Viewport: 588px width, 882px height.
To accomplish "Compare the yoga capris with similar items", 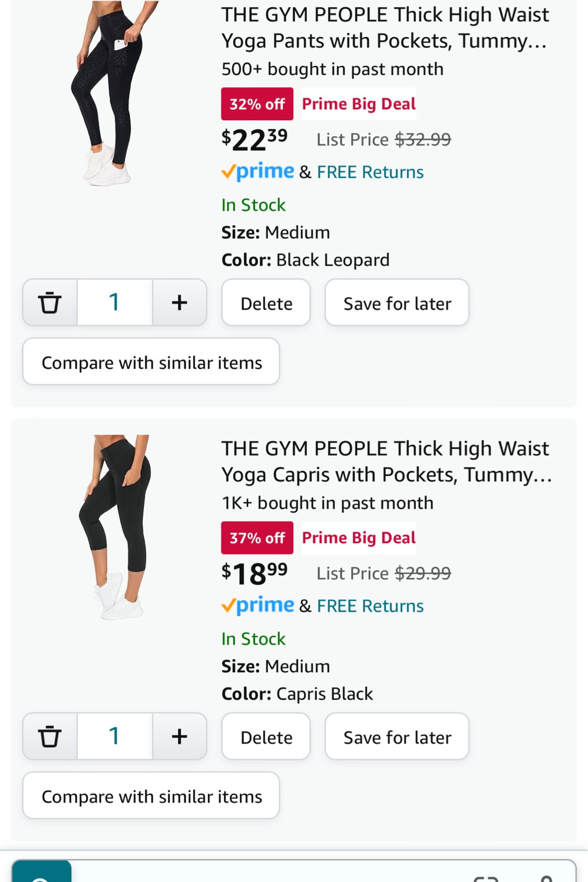I will 151,795.
